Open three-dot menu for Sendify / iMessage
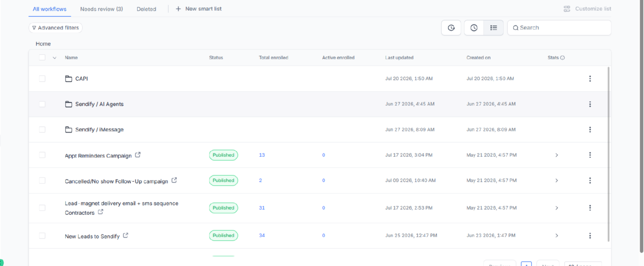Viewport: 644px width, 266px height. (590, 129)
